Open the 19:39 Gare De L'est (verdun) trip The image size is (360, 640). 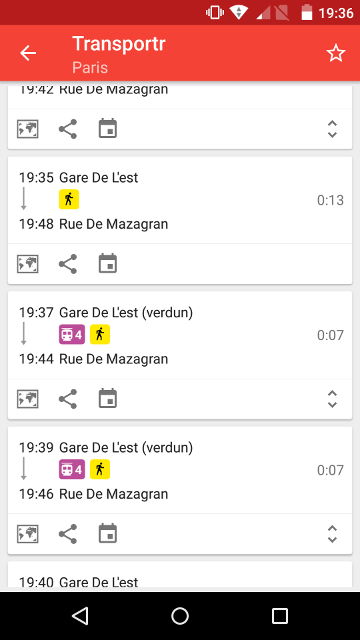click(x=180, y=470)
